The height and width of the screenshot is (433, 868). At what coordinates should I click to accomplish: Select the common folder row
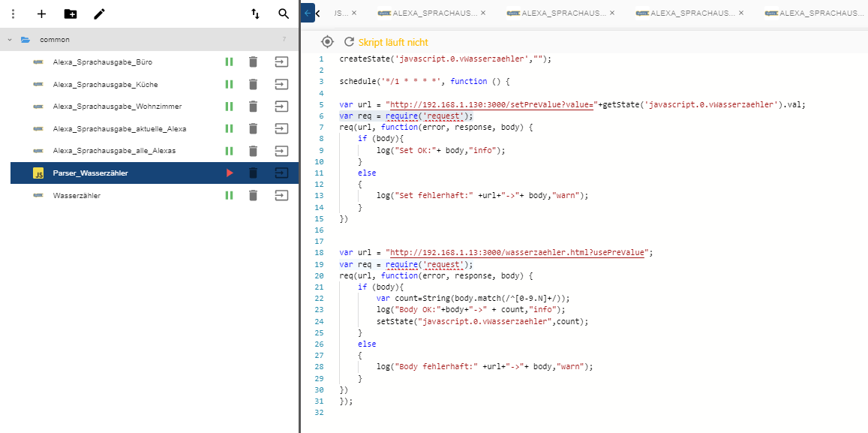click(149, 40)
